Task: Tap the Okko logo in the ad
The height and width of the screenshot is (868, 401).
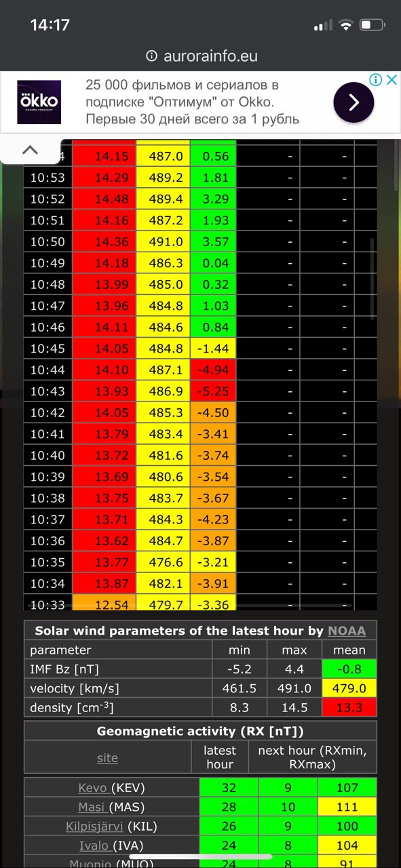Action: [39, 102]
